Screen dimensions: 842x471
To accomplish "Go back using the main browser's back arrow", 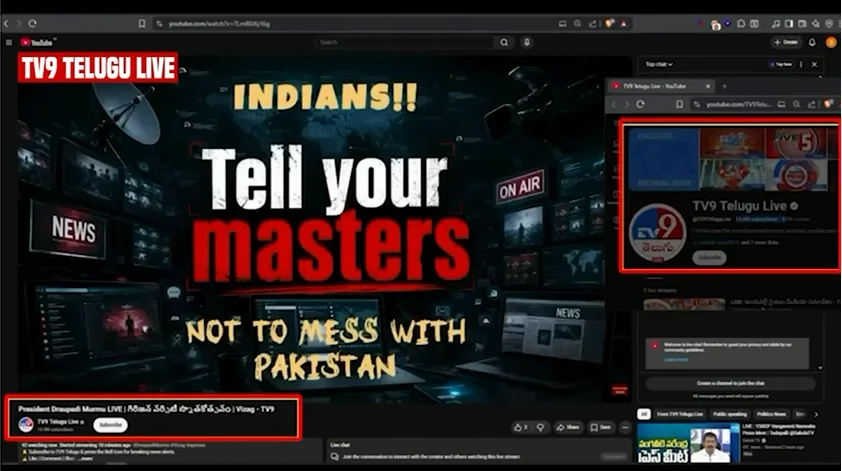I will (x=6, y=24).
